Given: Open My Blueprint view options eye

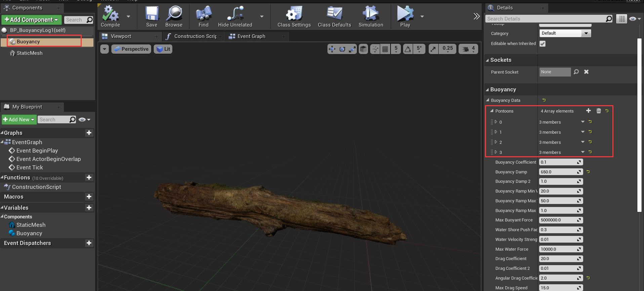Looking at the screenshot, I should click(x=84, y=120).
